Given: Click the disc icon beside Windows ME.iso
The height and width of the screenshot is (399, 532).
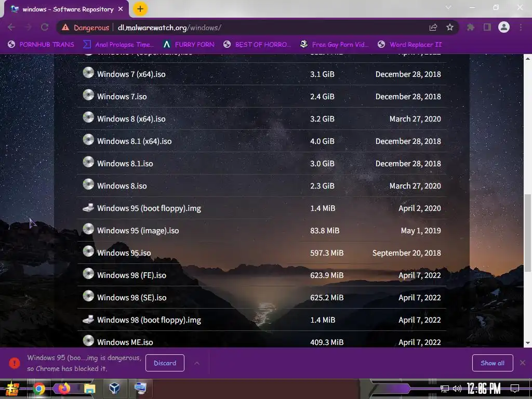Looking at the screenshot, I should coord(88,341).
